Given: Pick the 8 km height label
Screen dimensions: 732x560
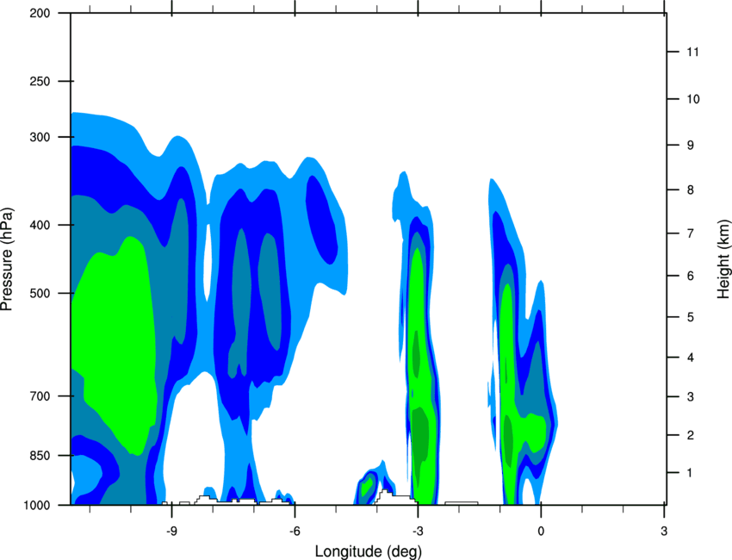Looking at the screenshot, I should (691, 190).
